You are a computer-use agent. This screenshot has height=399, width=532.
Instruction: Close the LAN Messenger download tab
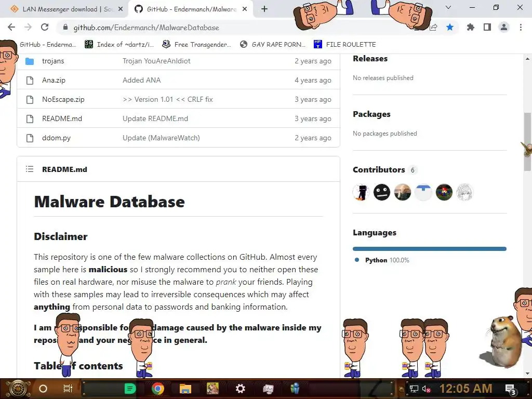tap(121, 9)
